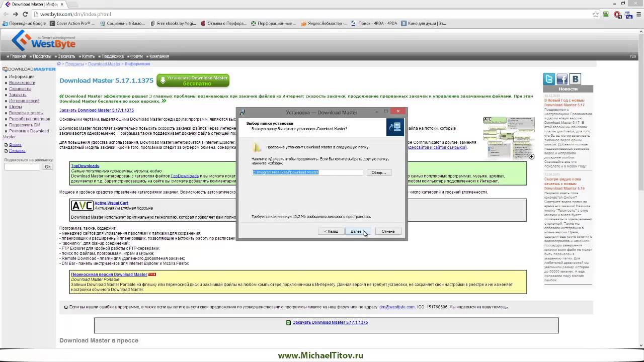644x362 pixels.
Task: Open the Компания menu item
Action: (159, 56)
